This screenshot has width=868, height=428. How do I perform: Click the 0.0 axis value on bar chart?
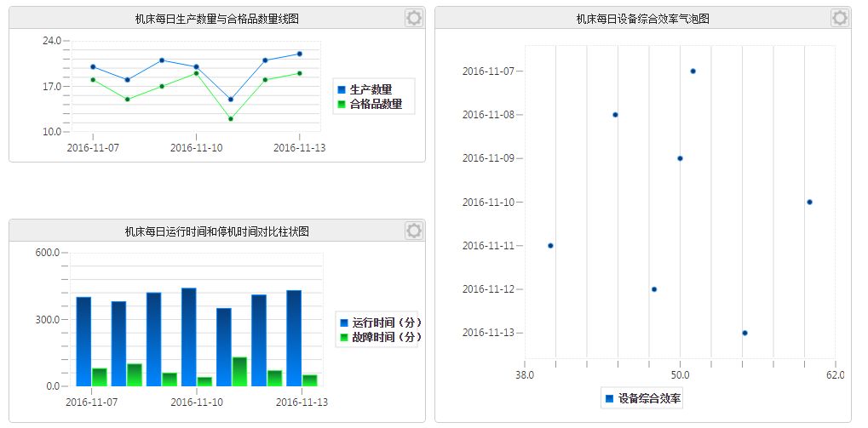click(x=54, y=386)
